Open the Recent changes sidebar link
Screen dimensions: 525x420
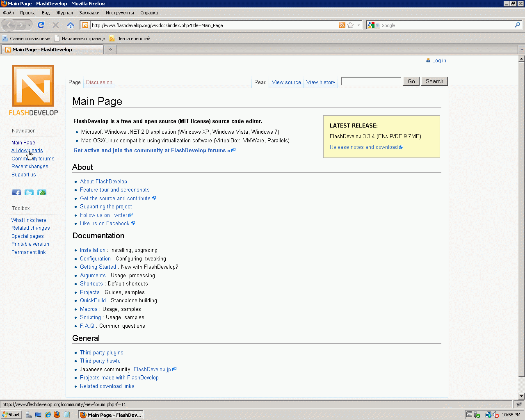click(x=30, y=167)
